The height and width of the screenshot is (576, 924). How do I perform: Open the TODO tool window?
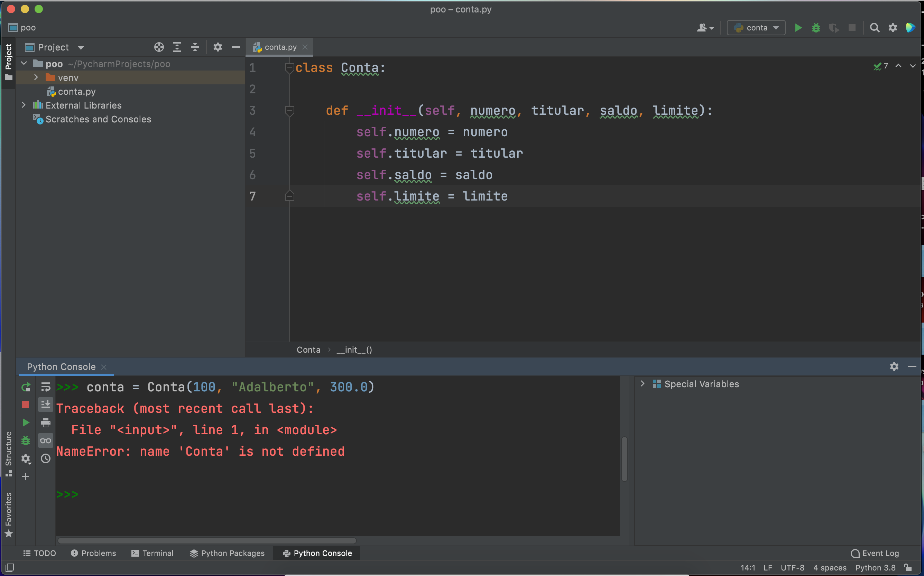point(40,553)
